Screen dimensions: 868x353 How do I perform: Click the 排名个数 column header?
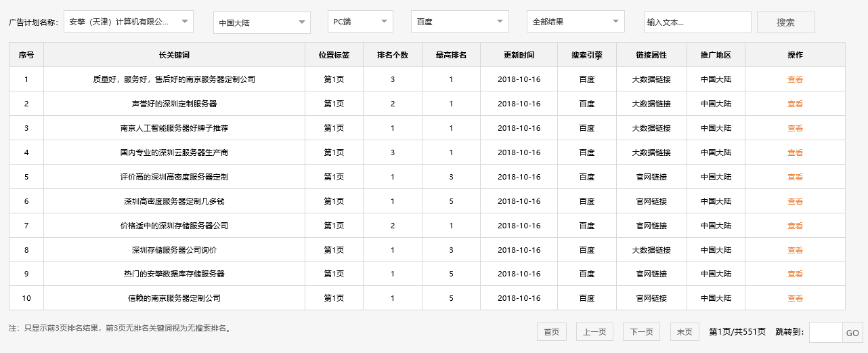coord(393,55)
